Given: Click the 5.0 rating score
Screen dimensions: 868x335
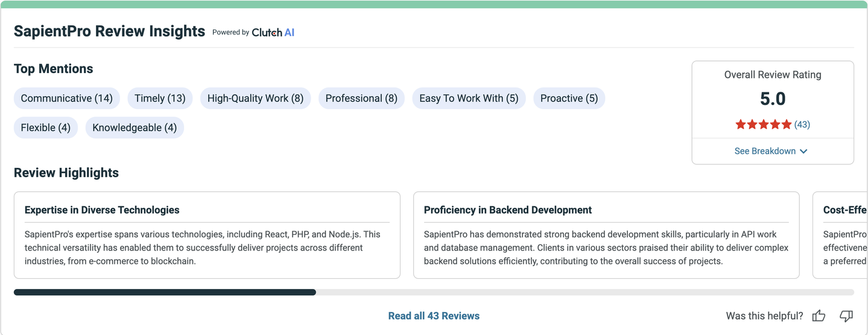Looking at the screenshot, I should 773,98.
